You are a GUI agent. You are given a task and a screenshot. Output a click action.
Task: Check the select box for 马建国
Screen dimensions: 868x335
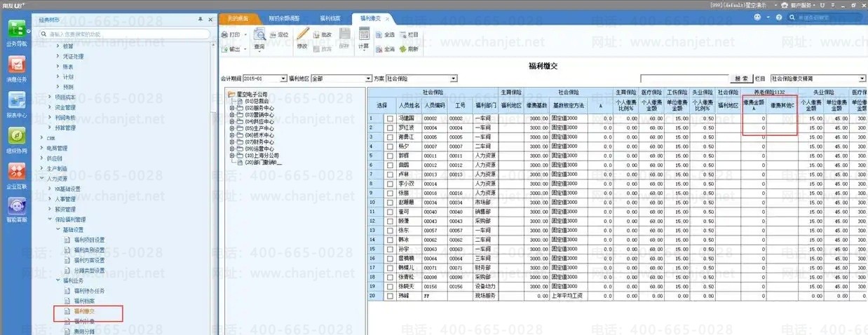(390, 119)
